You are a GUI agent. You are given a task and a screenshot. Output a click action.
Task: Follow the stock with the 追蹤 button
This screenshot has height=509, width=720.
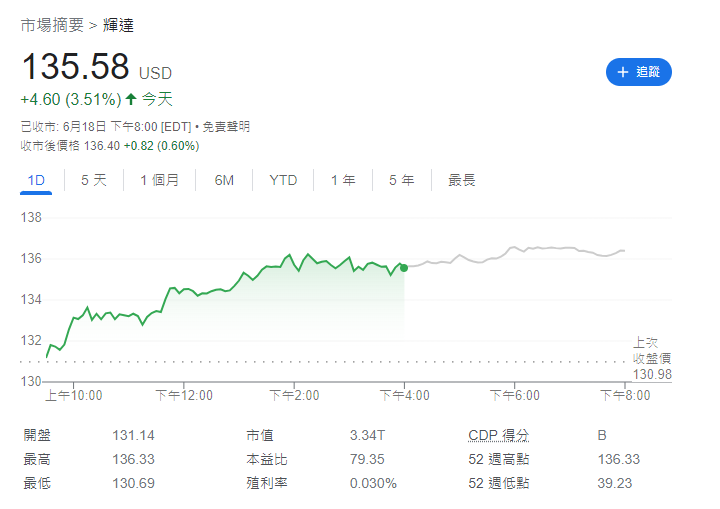click(639, 72)
